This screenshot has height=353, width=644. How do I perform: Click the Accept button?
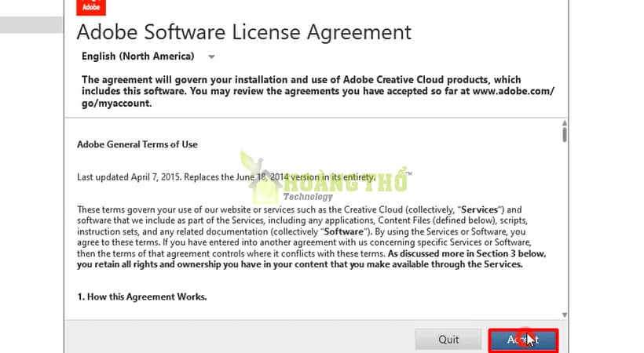523,340
